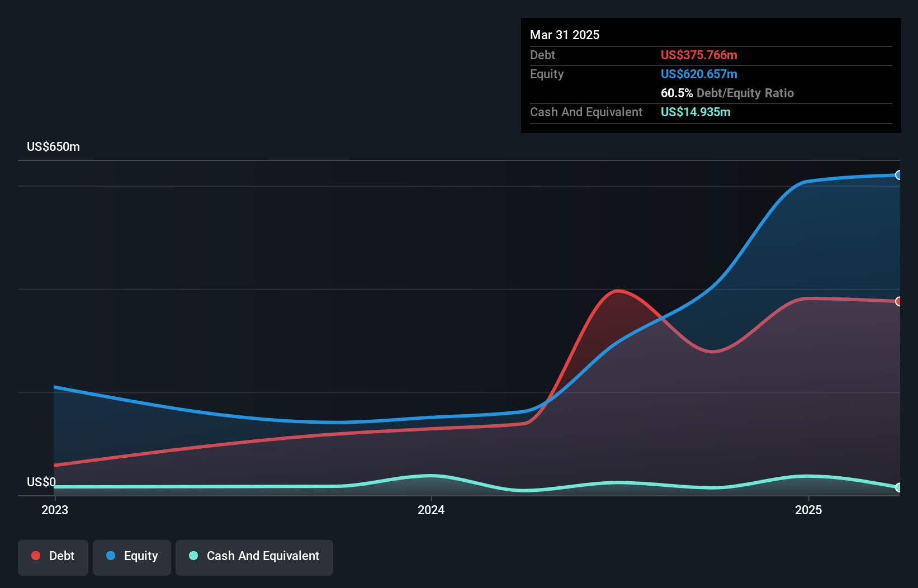Image resolution: width=918 pixels, height=588 pixels.
Task: Select the 2025 axis label
Action: (x=809, y=510)
